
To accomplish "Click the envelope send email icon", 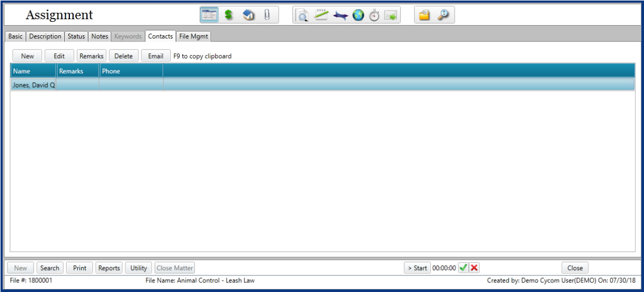I will [391, 16].
